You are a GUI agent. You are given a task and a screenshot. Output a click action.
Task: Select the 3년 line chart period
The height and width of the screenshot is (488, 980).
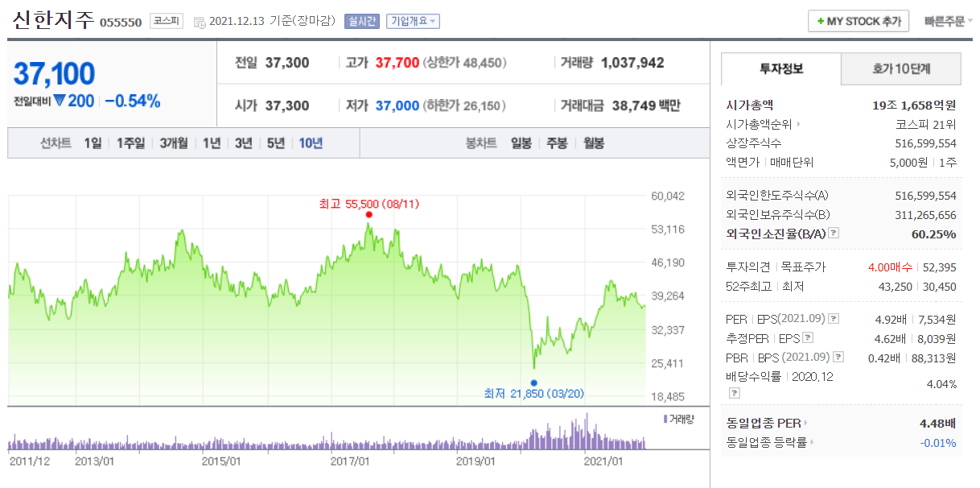pyautogui.click(x=244, y=143)
